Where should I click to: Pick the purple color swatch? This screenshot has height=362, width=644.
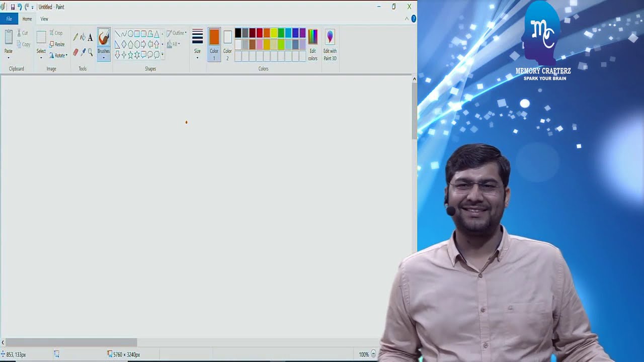[x=302, y=33]
